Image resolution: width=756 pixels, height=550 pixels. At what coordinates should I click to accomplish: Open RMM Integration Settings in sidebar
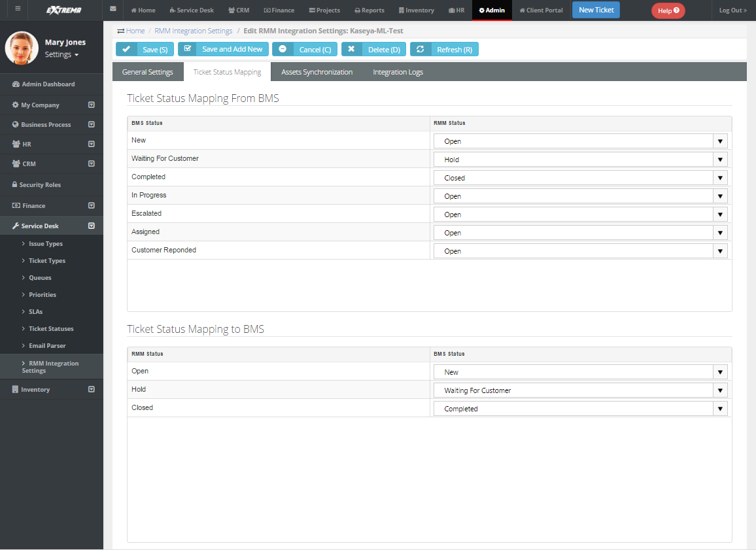click(x=50, y=367)
